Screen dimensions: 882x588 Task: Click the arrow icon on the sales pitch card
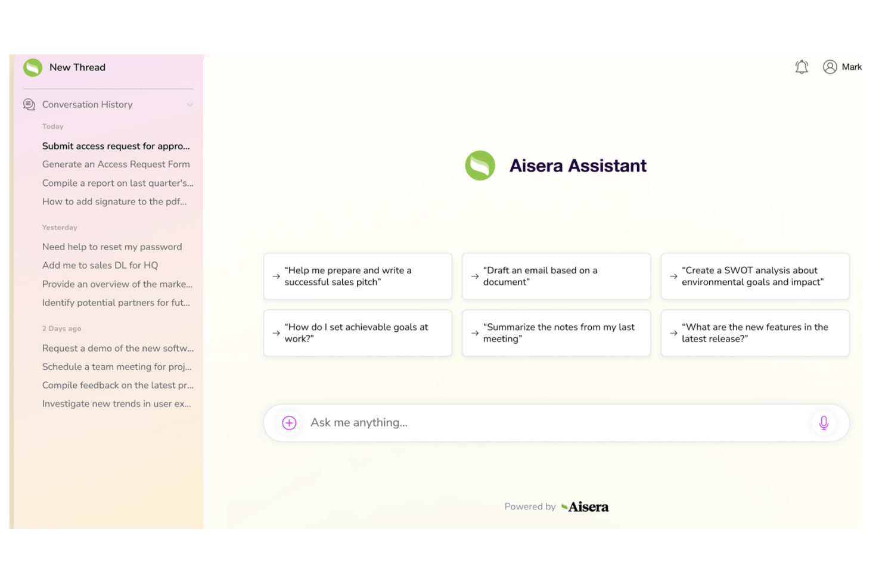pos(276,276)
